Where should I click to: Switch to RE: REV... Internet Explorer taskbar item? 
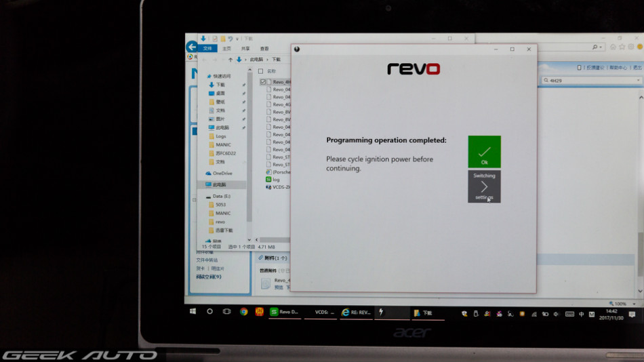pos(356,313)
